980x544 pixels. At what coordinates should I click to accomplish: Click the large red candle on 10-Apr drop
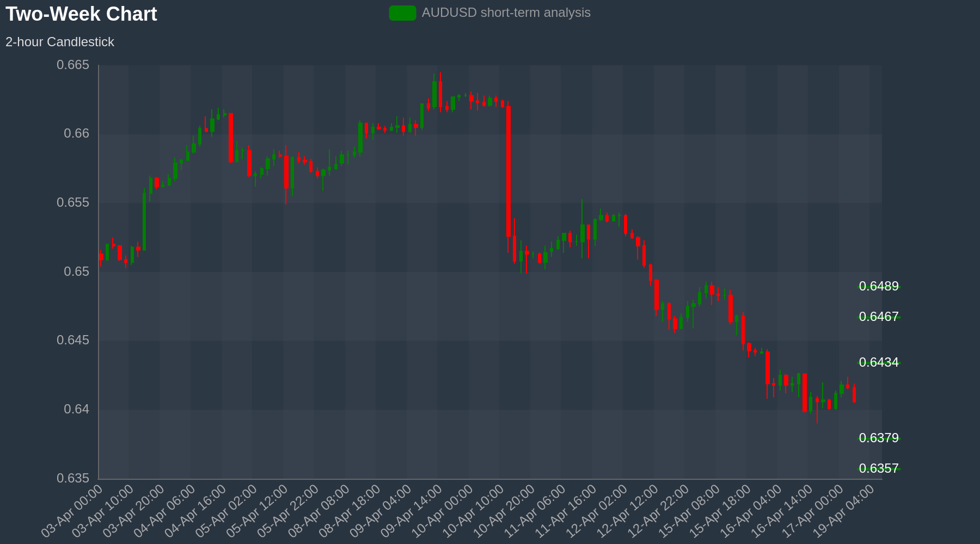509,171
